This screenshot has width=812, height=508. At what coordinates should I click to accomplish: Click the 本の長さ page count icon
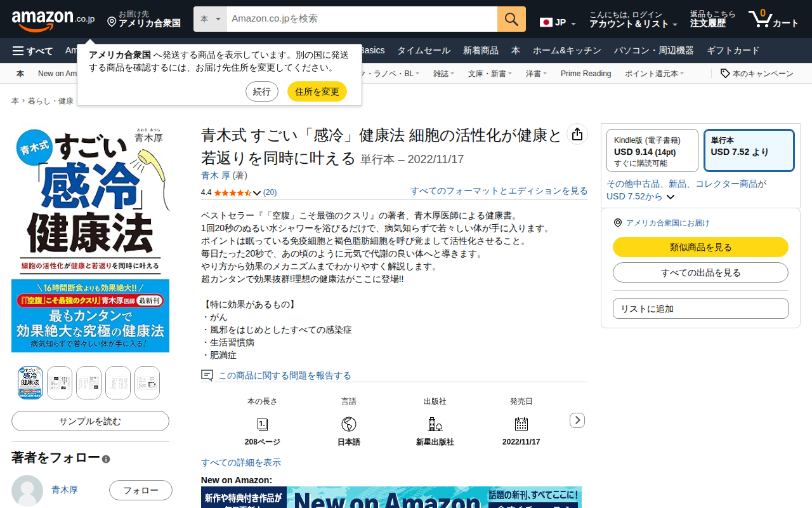coord(263,424)
